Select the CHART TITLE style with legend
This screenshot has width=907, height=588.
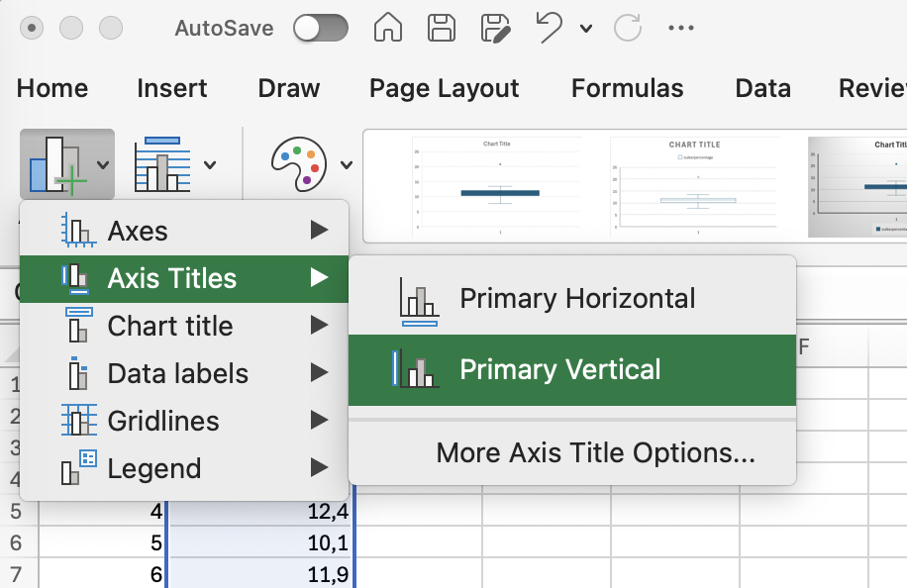694,186
